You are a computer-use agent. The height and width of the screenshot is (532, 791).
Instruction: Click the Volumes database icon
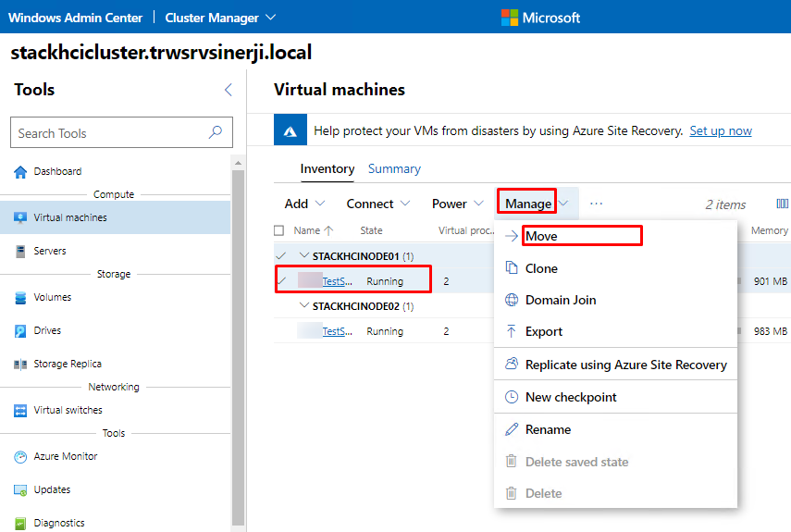pos(20,298)
